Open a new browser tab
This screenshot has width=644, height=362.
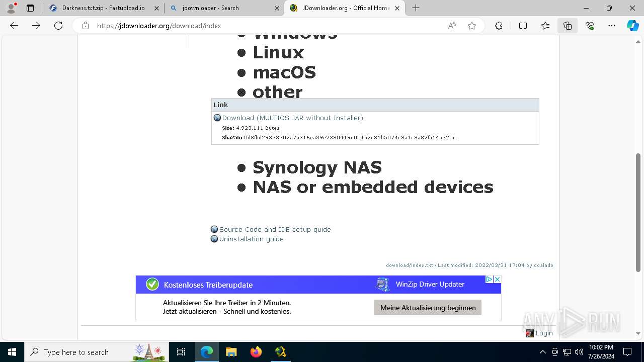pos(416,8)
